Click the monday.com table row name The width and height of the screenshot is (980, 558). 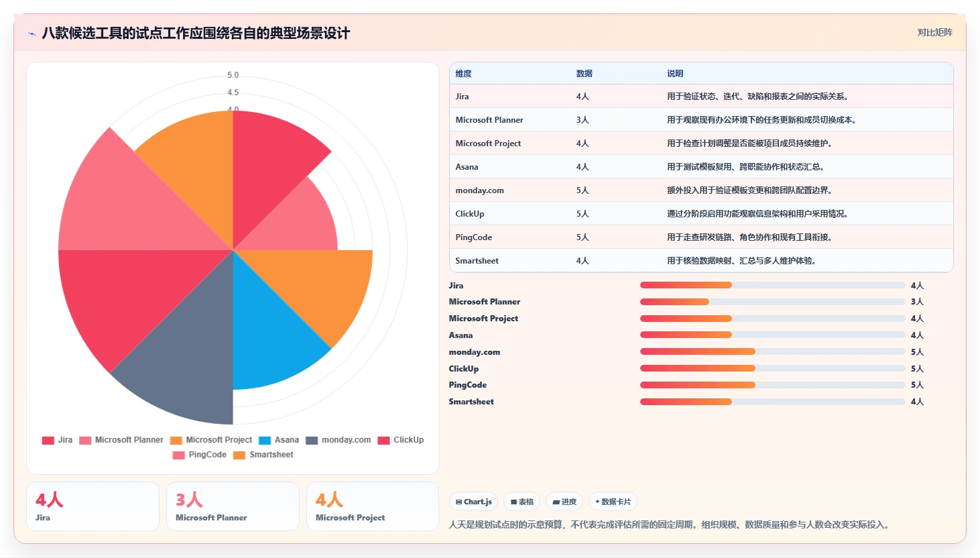[x=479, y=190]
